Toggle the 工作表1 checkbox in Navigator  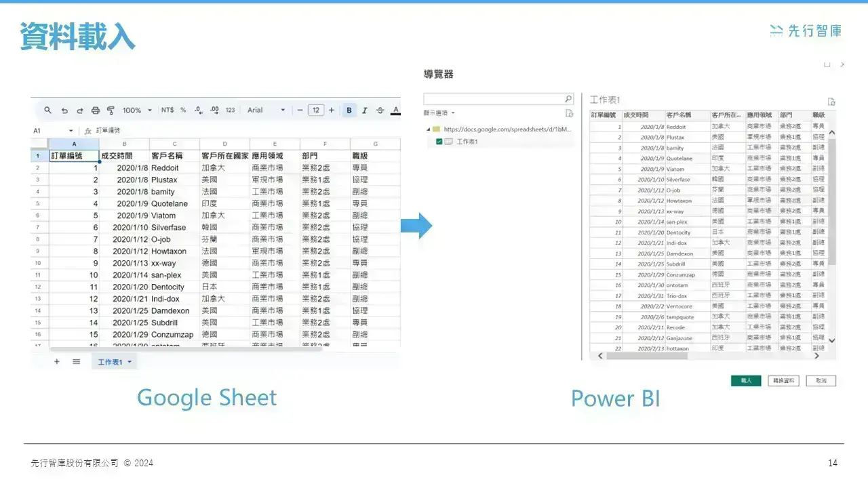(x=439, y=142)
